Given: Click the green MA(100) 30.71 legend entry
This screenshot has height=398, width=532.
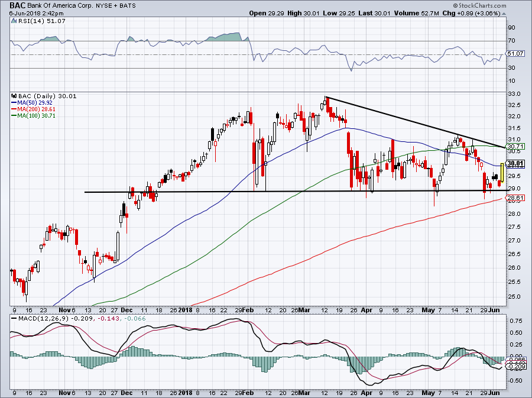Looking at the screenshot, I should click(x=33, y=115).
